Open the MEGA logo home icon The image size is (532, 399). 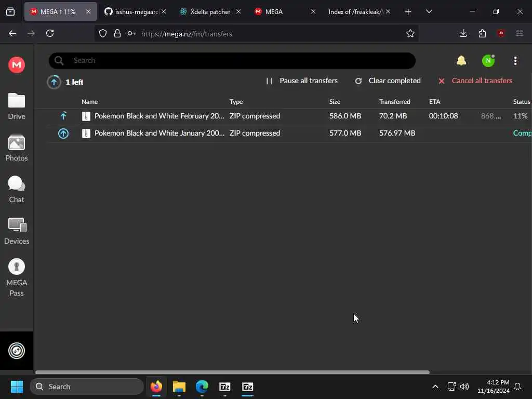click(x=17, y=64)
